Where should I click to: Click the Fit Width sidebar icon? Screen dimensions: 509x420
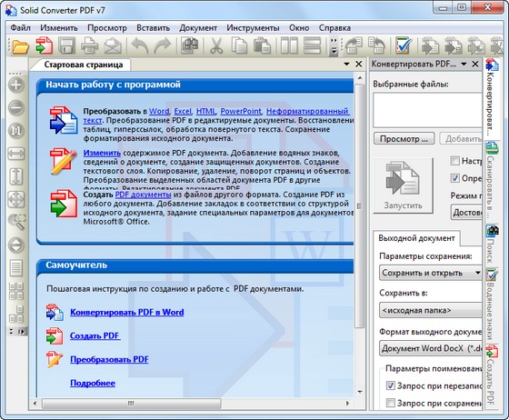[x=16, y=154]
